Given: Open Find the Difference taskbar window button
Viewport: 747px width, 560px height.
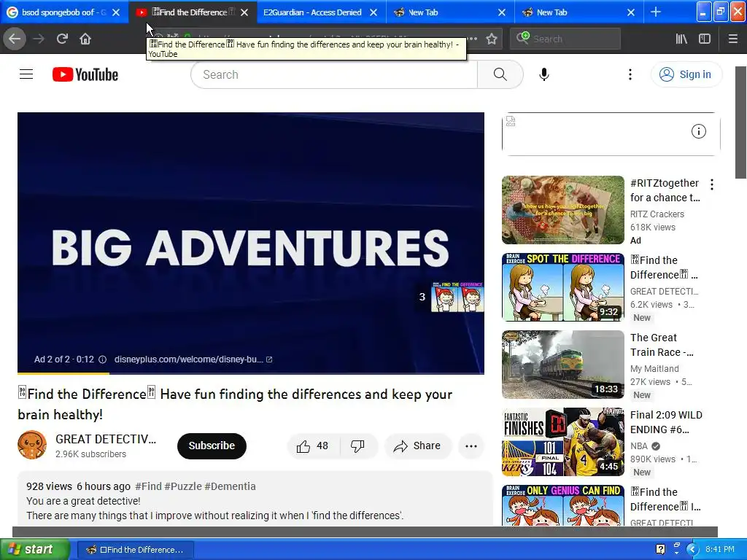Looking at the screenshot, I should pyautogui.click(x=135, y=550).
